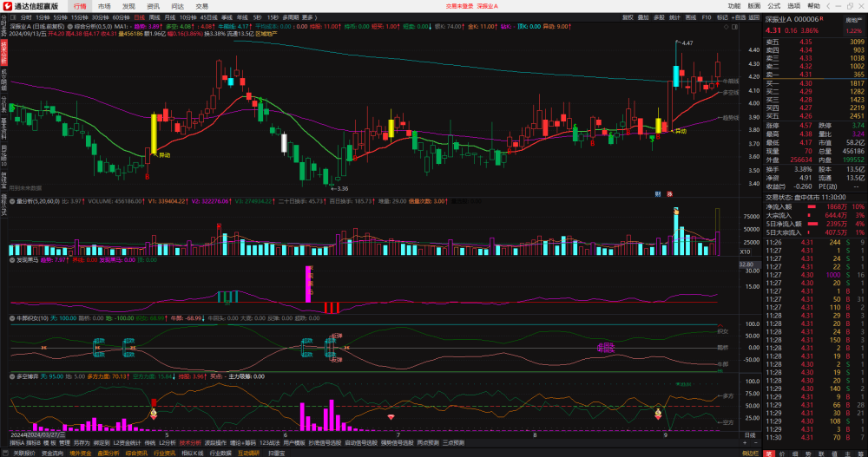Open the 日线 period selector at bottom right
Image resolution: width=868 pixels, height=457 pixels.
coord(750,435)
